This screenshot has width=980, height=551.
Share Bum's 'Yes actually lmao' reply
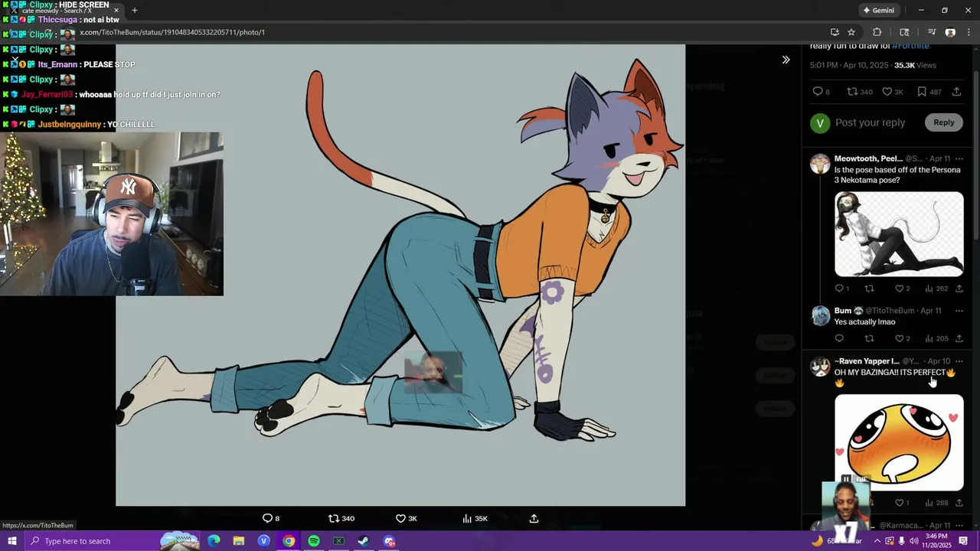(959, 338)
